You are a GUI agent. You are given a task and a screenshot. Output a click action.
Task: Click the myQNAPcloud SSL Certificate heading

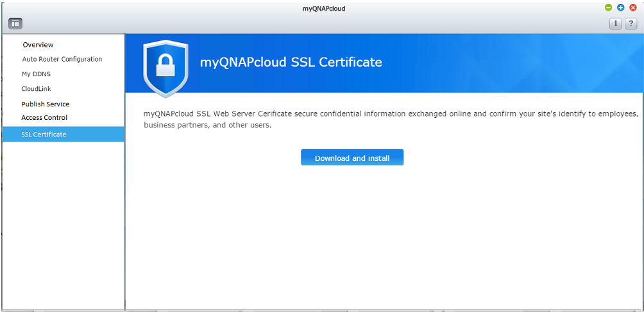pyautogui.click(x=291, y=62)
